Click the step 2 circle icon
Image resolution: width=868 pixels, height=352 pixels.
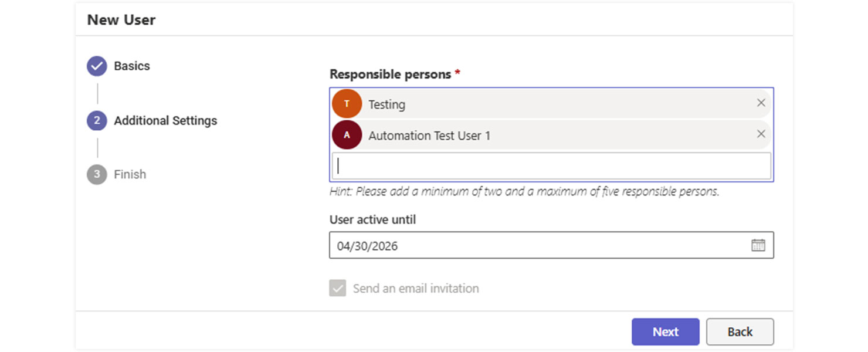[97, 121]
